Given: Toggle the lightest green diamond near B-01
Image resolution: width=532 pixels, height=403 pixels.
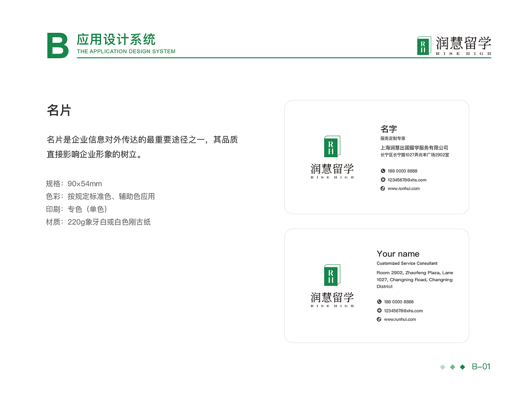Looking at the screenshot, I should pos(442,367).
